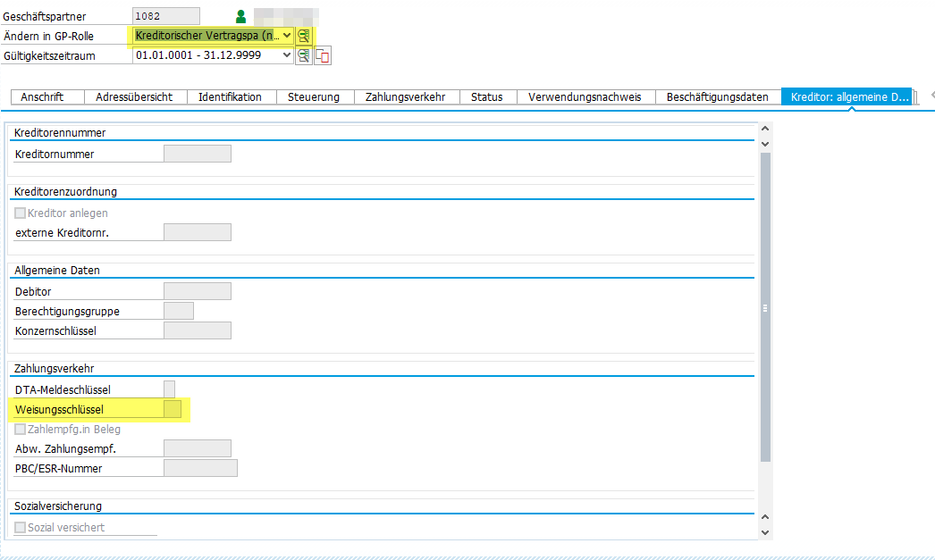Expand the Ändern in GP-Rolle dropdown
The image size is (935, 560).
coord(286,36)
